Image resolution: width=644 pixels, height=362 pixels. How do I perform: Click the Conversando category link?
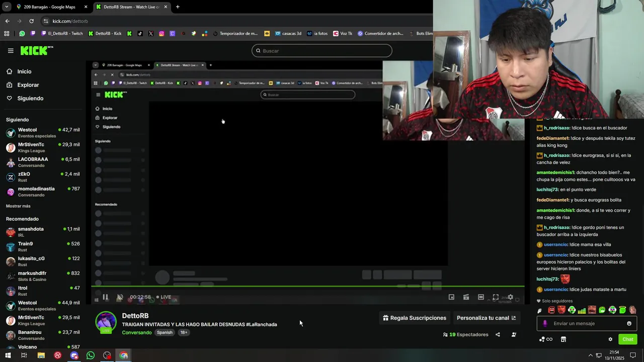click(x=136, y=332)
